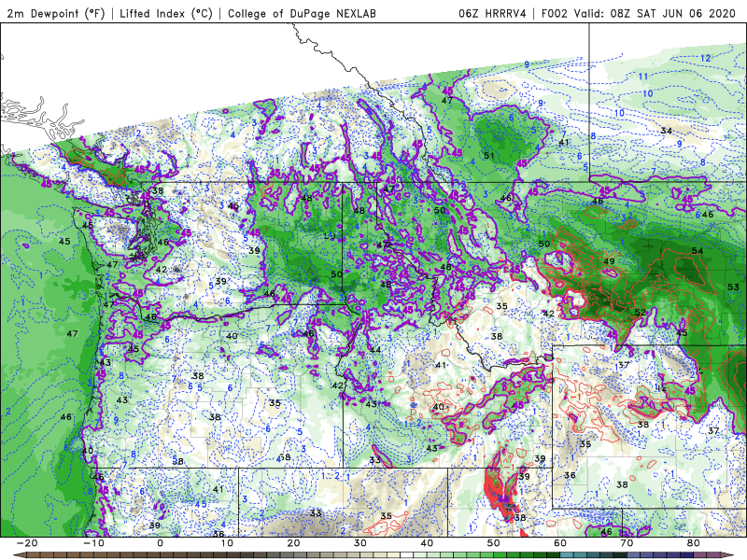Click the 70 label on the color scale
The width and height of the screenshot is (747, 560).
[627, 543]
